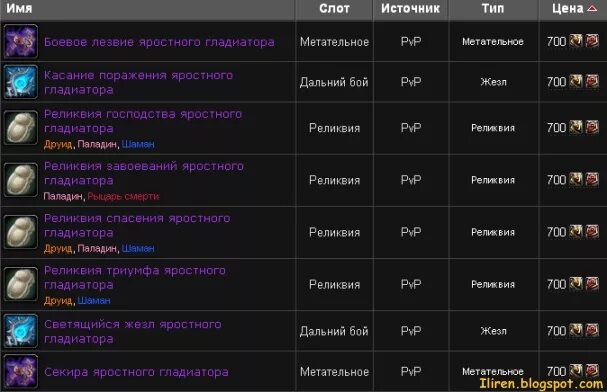Click the Реликвия господства relic icon
The image size is (607, 392).
click(21, 128)
